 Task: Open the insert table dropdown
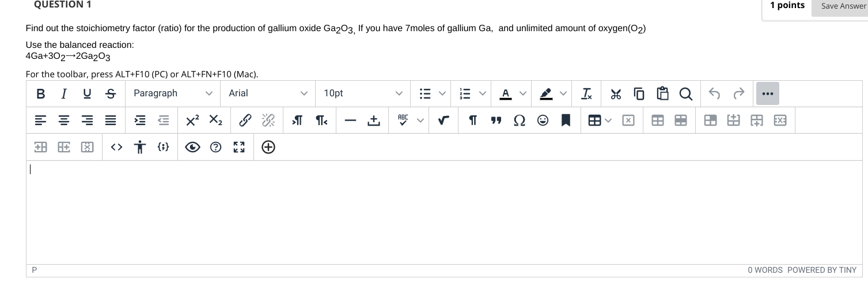point(600,121)
